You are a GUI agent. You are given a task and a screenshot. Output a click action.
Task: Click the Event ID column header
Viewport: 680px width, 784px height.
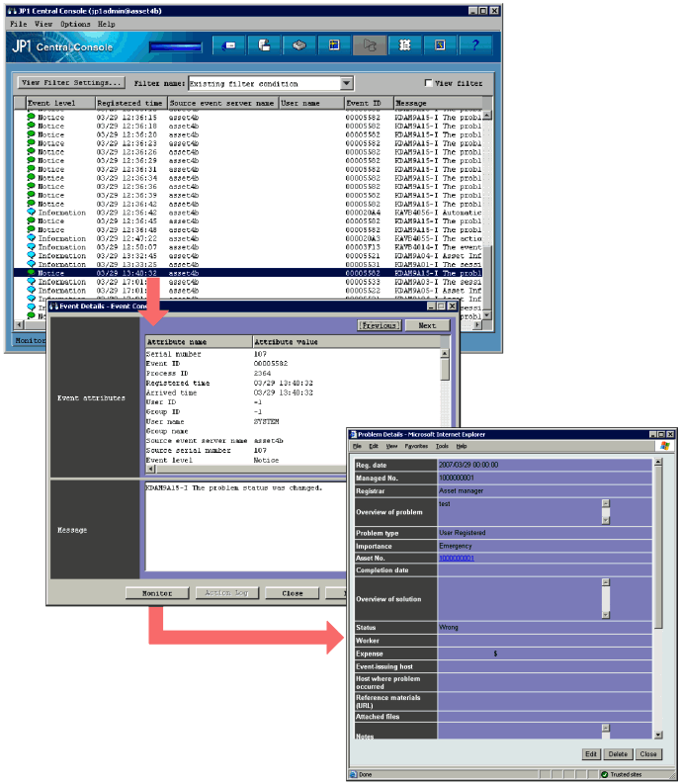(x=370, y=103)
